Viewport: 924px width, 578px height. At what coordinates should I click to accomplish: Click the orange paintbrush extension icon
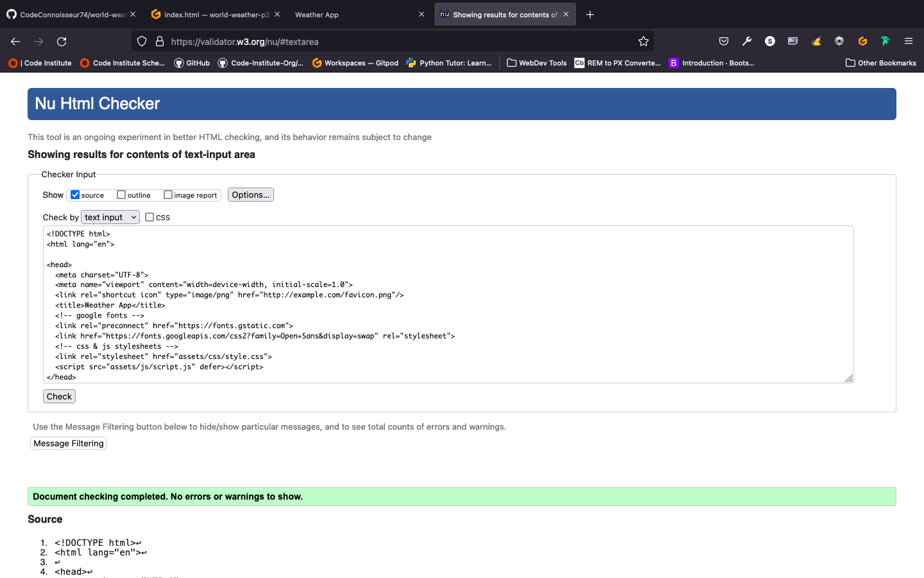pos(816,42)
